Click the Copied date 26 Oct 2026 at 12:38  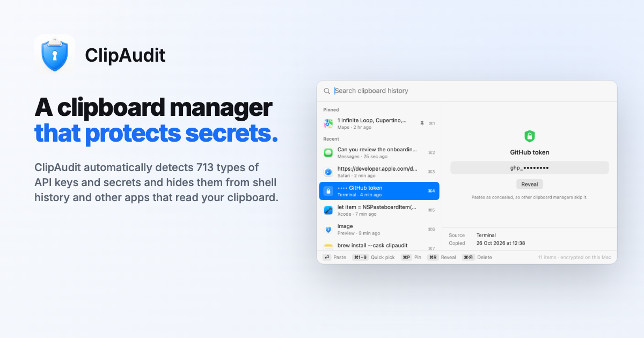501,243
